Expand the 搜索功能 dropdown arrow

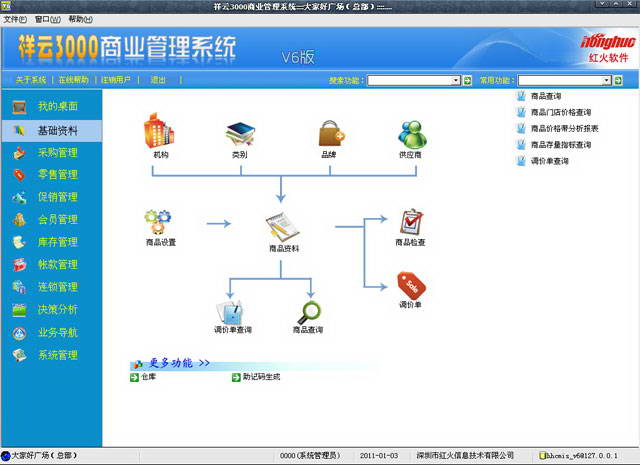456,80
